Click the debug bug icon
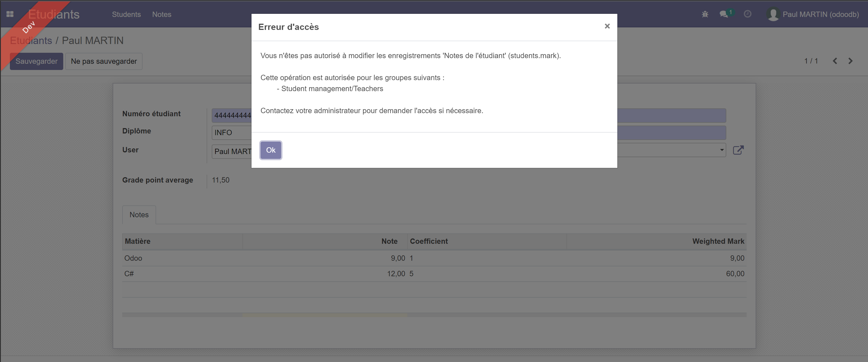This screenshot has height=362, width=868. 705,14
